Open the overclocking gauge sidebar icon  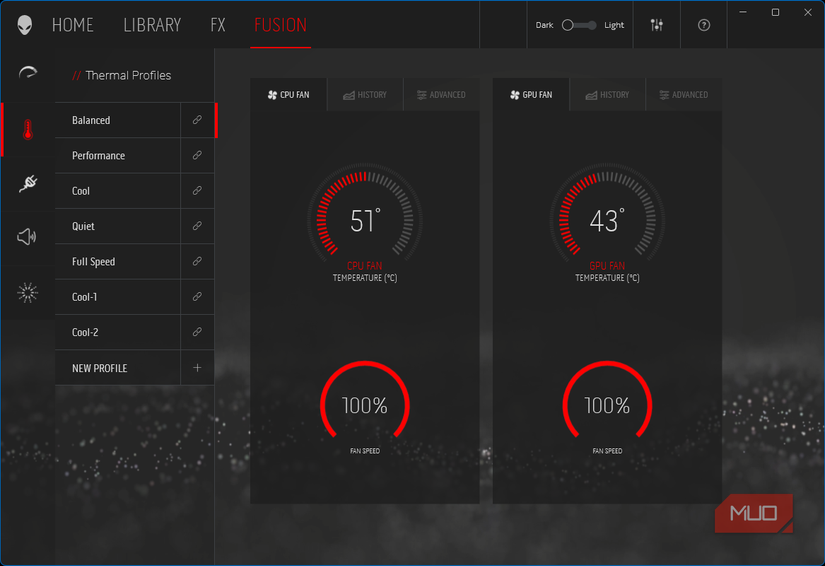click(x=28, y=73)
